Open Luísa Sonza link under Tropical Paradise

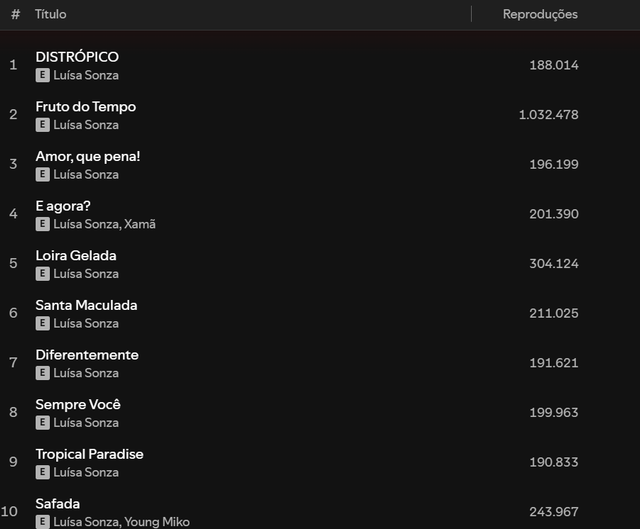[86, 472]
